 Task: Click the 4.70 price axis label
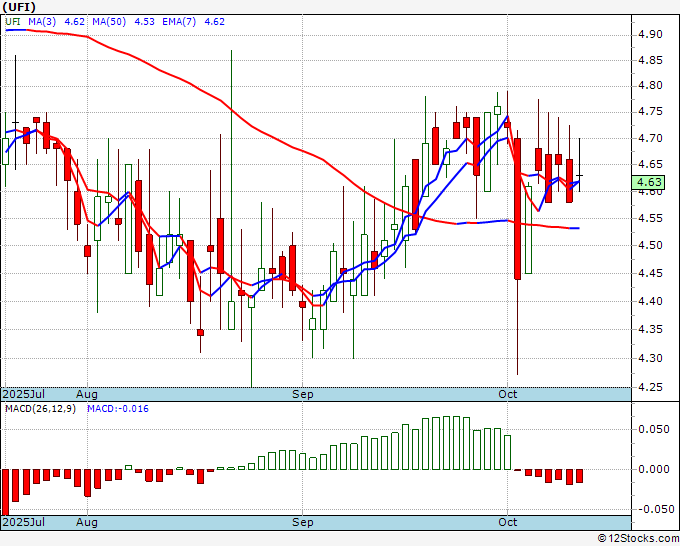pyautogui.click(x=651, y=138)
